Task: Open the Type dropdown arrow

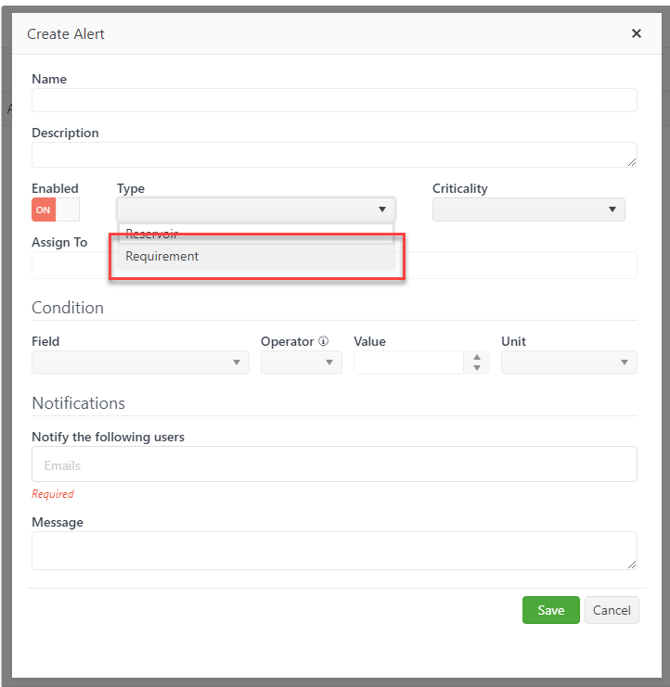Action: coord(382,209)
